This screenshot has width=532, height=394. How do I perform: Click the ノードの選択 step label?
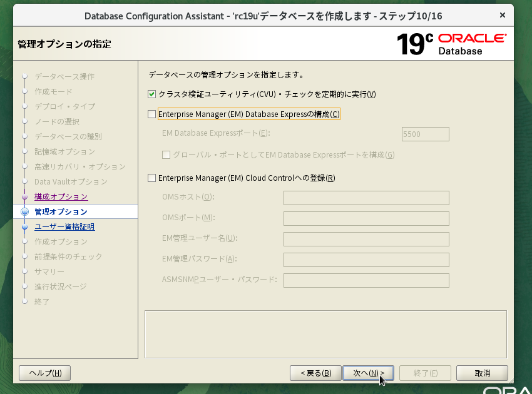point(57,122)
